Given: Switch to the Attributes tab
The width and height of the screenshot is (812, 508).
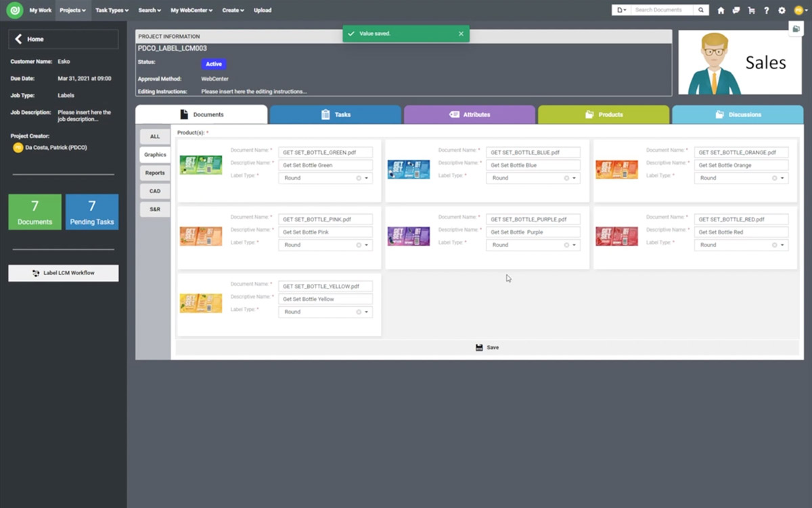Looking at the screenshot, I should pyautogui.click(x=469, y=114).
